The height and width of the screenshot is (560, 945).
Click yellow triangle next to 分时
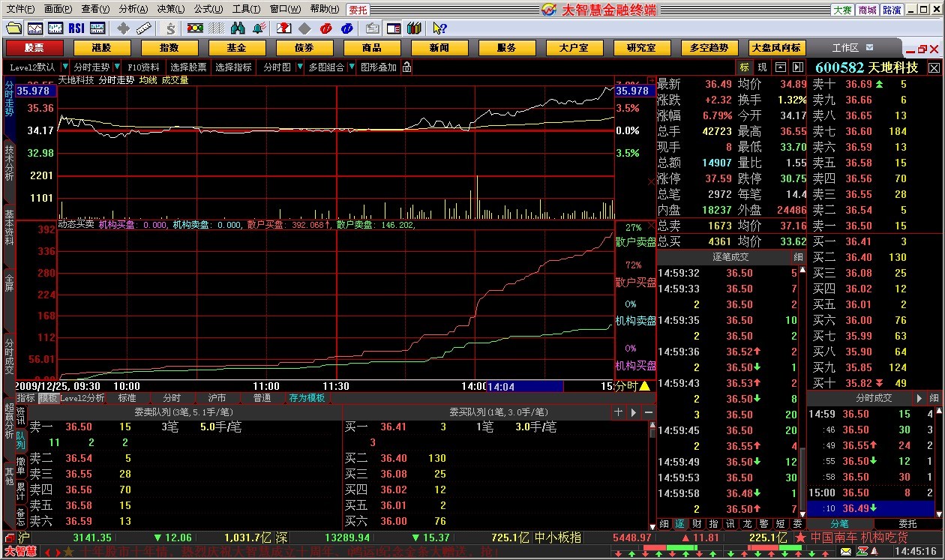(x=644, y=386)
